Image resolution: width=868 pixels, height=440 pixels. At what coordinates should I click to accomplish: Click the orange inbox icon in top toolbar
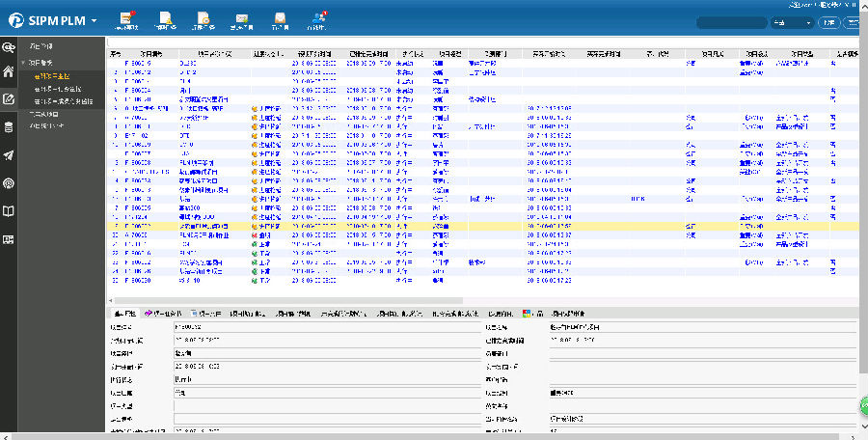280,18
